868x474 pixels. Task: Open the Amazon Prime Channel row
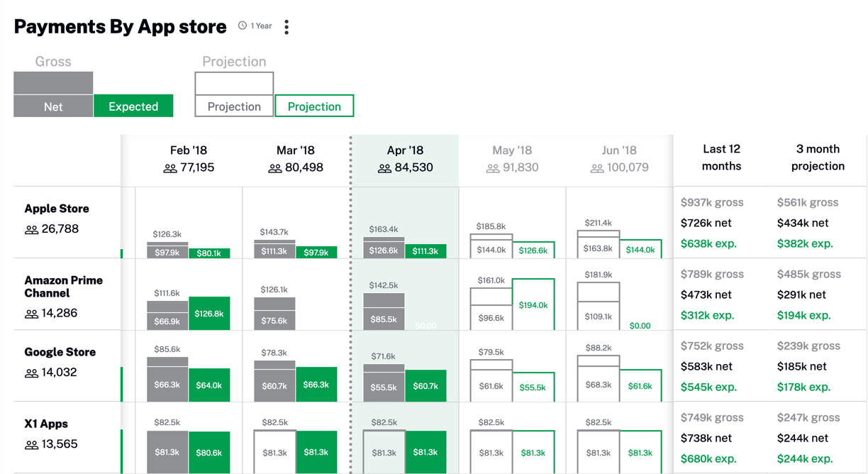(x=63, y=287)
